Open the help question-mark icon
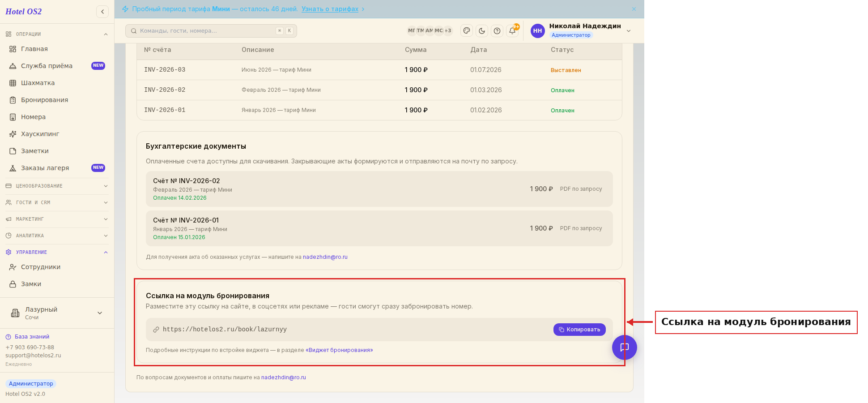This screenshot has height=403, width=868. coord(497,31)
